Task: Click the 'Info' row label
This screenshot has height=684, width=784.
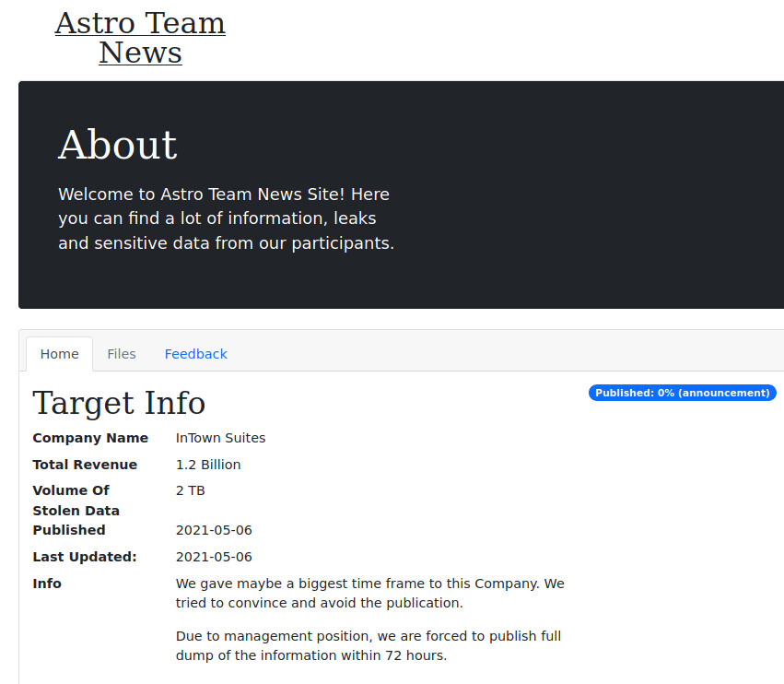Action: coord(47,584)
